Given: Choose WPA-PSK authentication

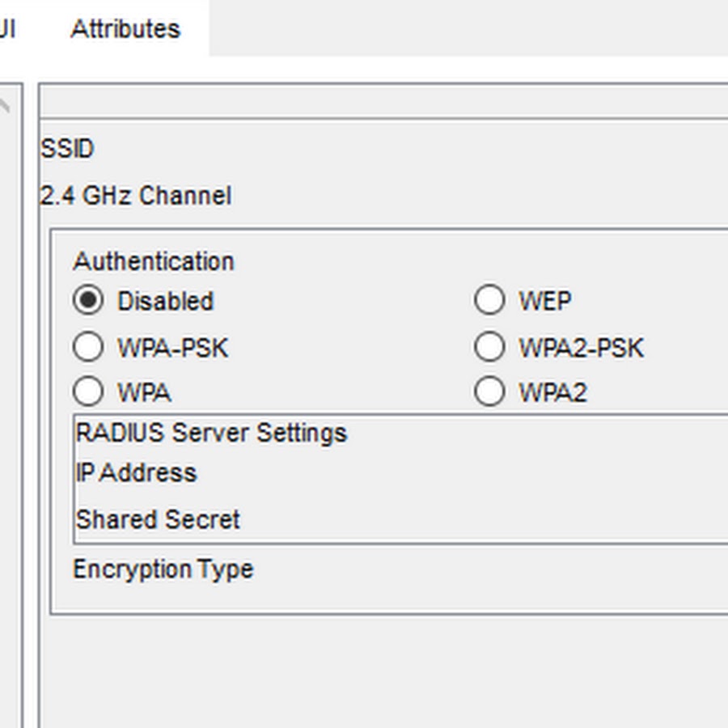Looking at the screenshot, I should click(x=88, y=347).
